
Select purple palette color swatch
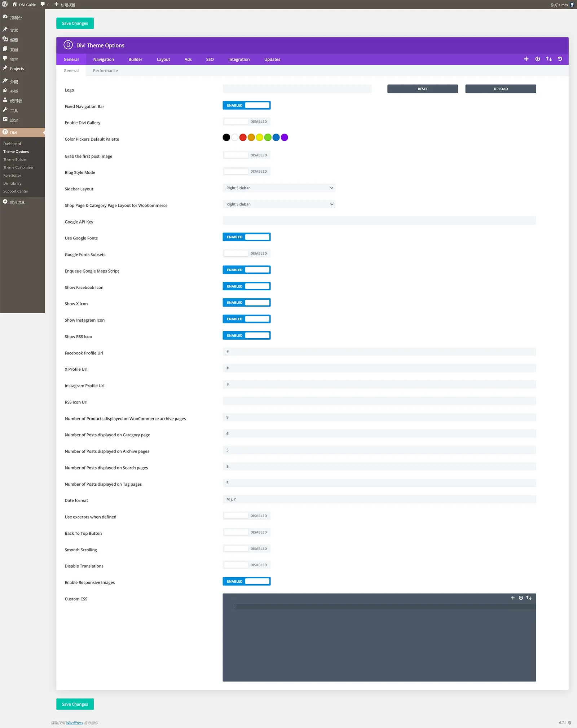coord(284,137)
